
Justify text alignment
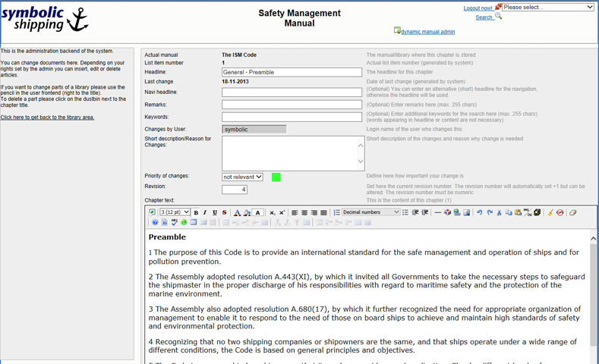(x=323, y=212)
